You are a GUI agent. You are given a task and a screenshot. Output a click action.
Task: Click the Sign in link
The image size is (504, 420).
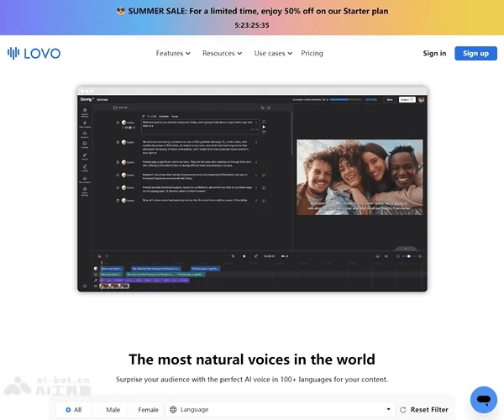point(434,53)
